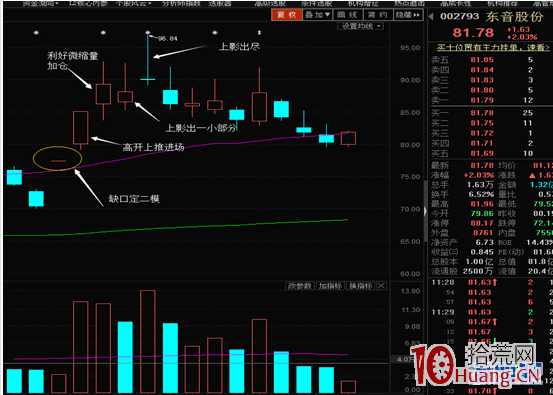
Task: Click the 外盘 value 8761
Action: click(x=483, y=233)
